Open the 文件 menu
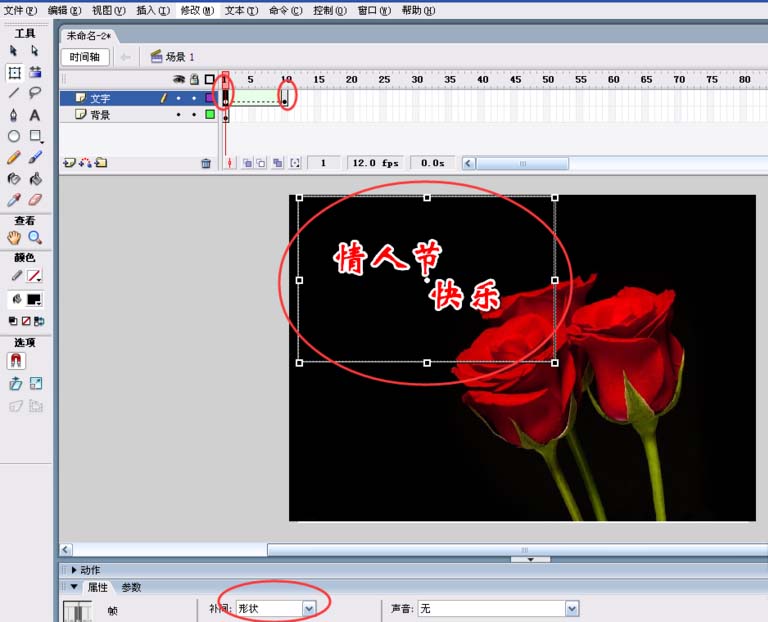768x622 pixels. click(21, 10)
